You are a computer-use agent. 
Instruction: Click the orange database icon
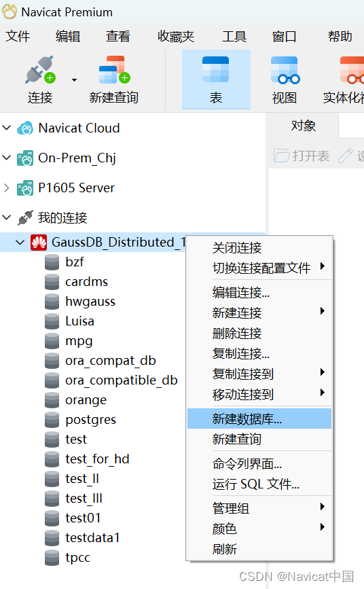[52, 400]
